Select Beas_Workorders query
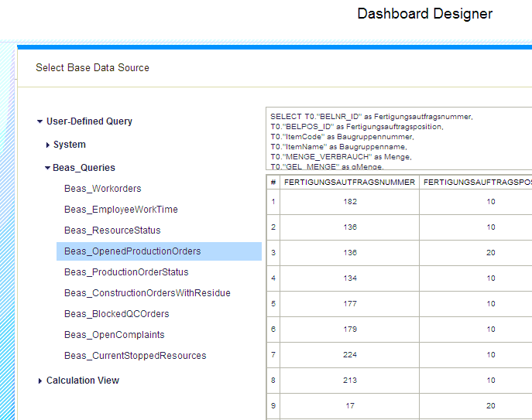Viewport: 532px width, 420px height. click(102, 189)
